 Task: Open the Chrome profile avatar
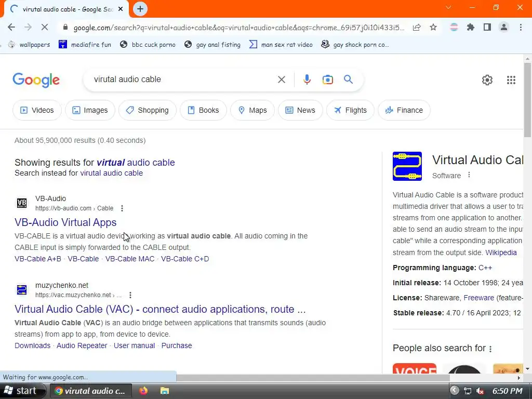[504, 27]
